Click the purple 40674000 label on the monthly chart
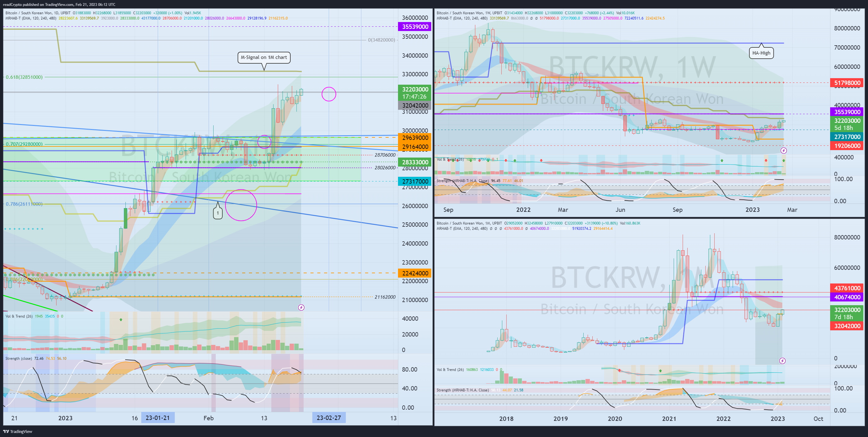 [x=847, y=297]
